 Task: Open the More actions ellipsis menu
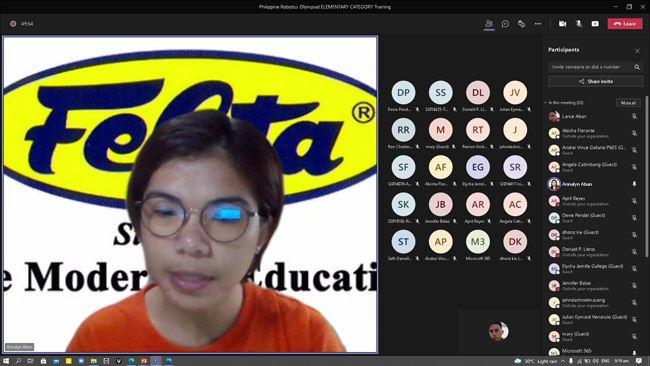click(x=538, y=24)
